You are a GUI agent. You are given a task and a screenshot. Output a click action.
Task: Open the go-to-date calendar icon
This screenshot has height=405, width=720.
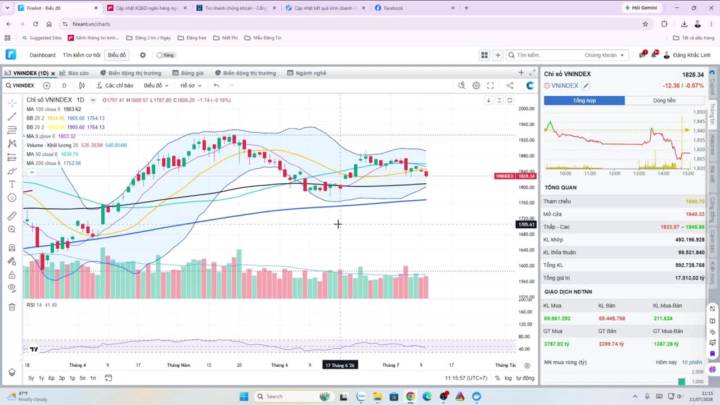click(108, 378)
